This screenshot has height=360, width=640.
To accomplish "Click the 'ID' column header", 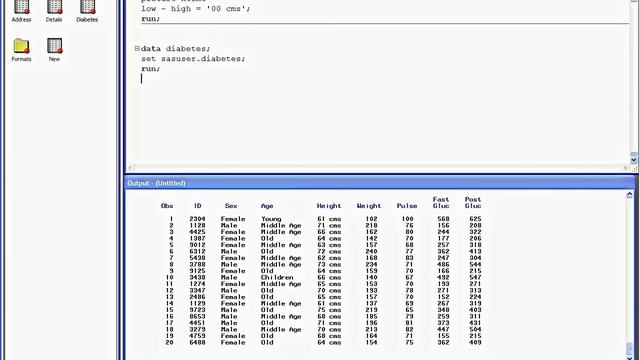I will point(198,206).
